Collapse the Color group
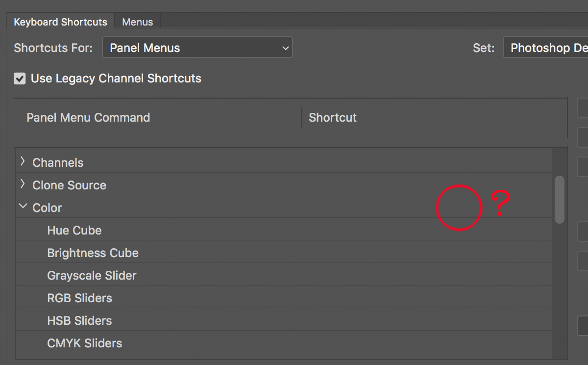Image resolution: width=588 pixels, height=365 pixels. tap(23, 207)
